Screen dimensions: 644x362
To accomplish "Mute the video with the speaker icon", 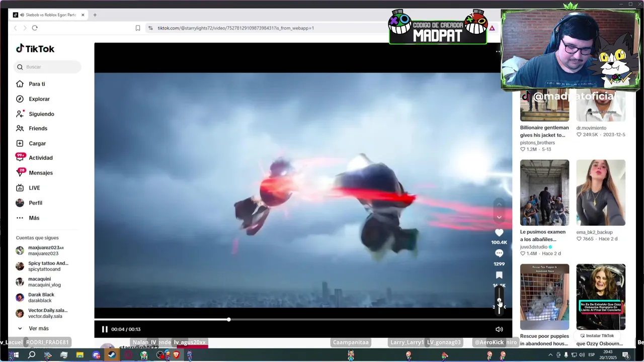I will (499, 329).
